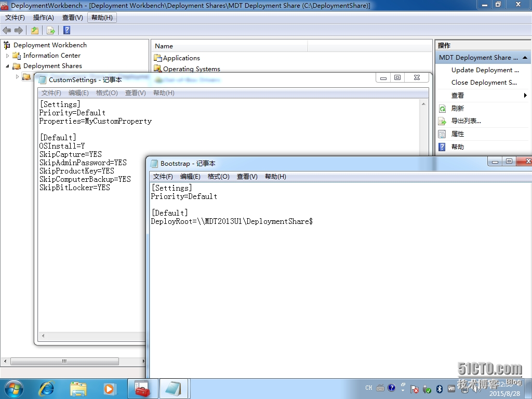
Task: Click the export list (导出列表) icon
Action: (x=443, y=121)
